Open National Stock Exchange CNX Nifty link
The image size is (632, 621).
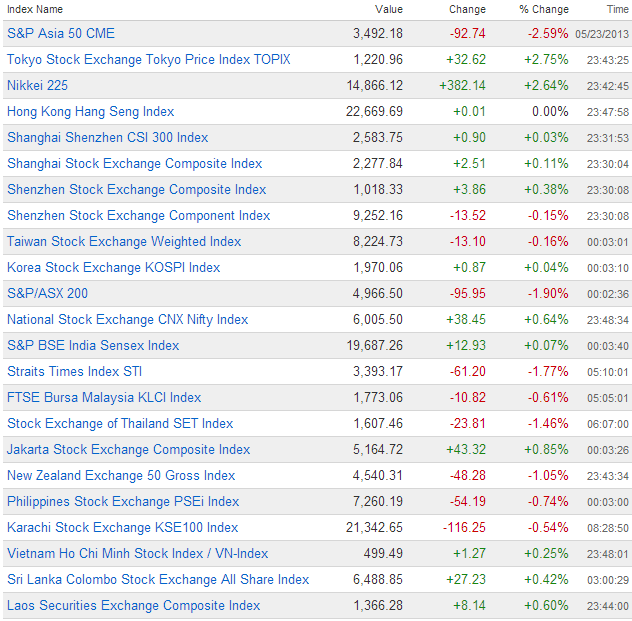tap(128, 320)
